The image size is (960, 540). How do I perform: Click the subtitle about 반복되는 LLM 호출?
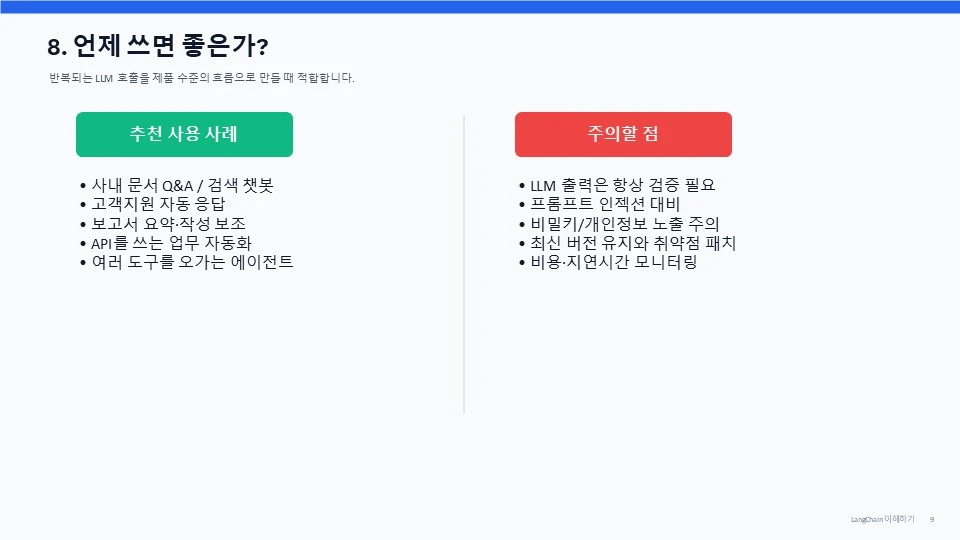pyautogui.click(x=201, y=78)
